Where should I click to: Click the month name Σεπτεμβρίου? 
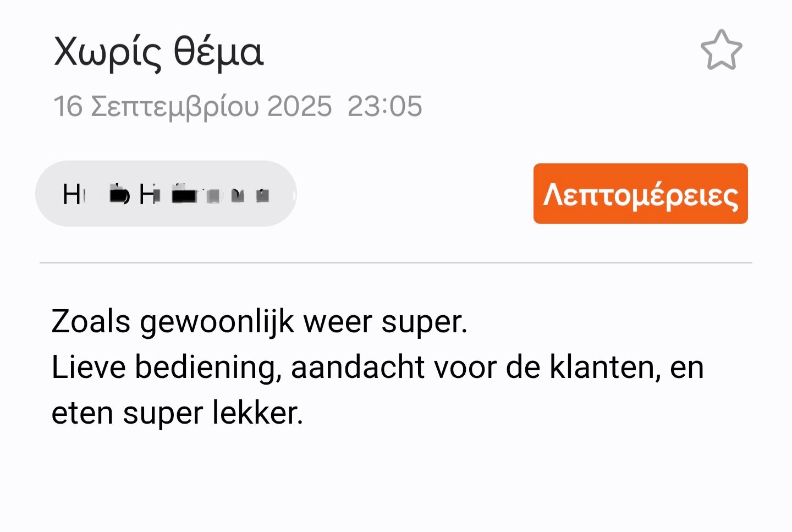tap(174, 106)
